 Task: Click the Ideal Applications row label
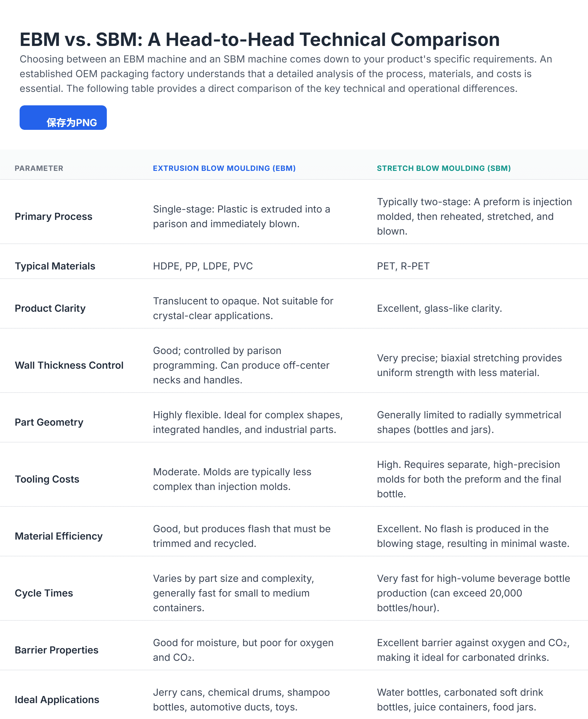click(x=57, y=699)
